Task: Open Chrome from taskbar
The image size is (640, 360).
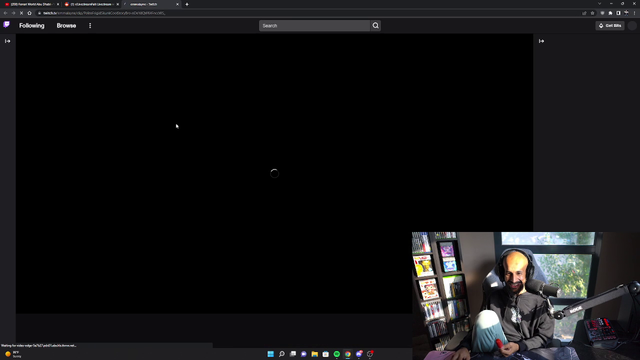Action: pyautogui.click(x=348, y=354)
